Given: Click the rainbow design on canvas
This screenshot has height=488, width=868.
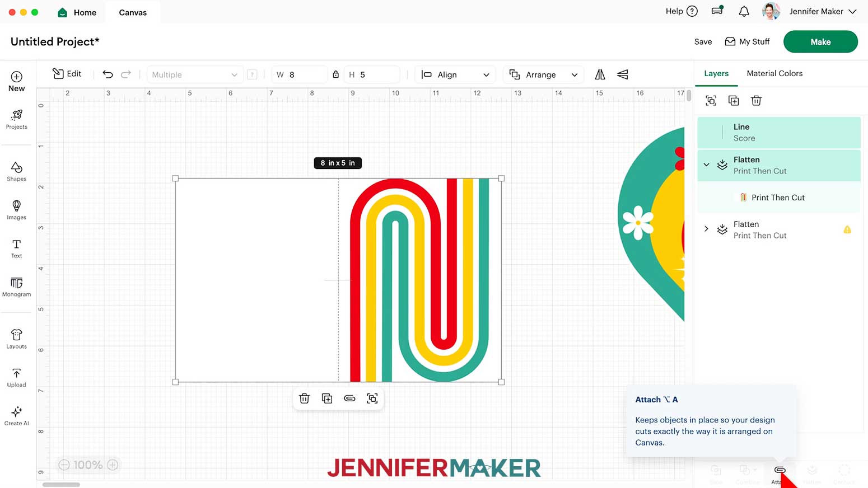Looking at the screenshot, I should coord(420,280).
